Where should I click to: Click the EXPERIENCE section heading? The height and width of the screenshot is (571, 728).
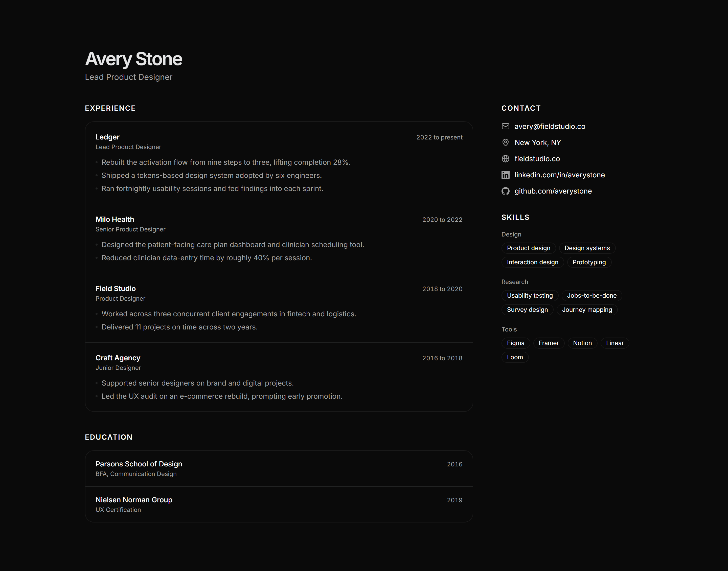(x=110, y=108)
